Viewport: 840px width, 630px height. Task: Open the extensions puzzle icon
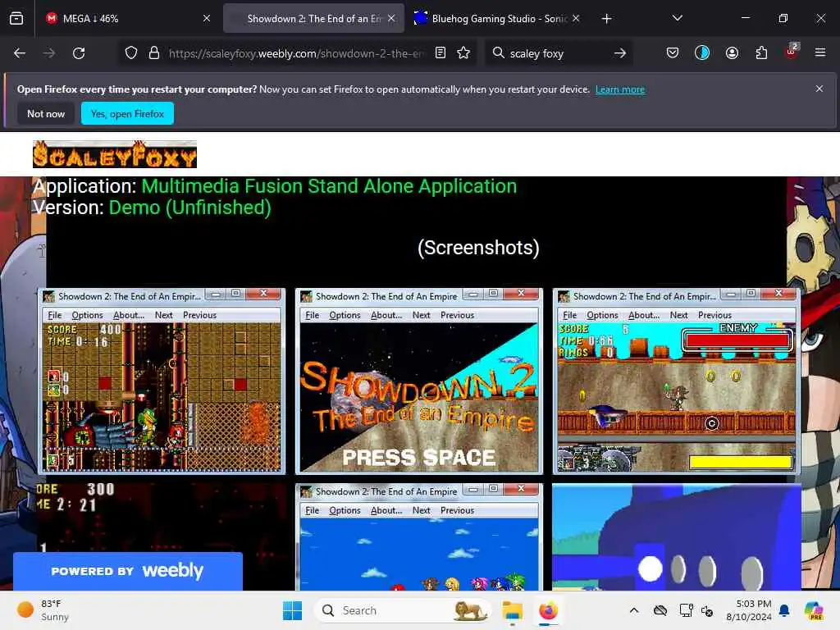pos(761,53)
